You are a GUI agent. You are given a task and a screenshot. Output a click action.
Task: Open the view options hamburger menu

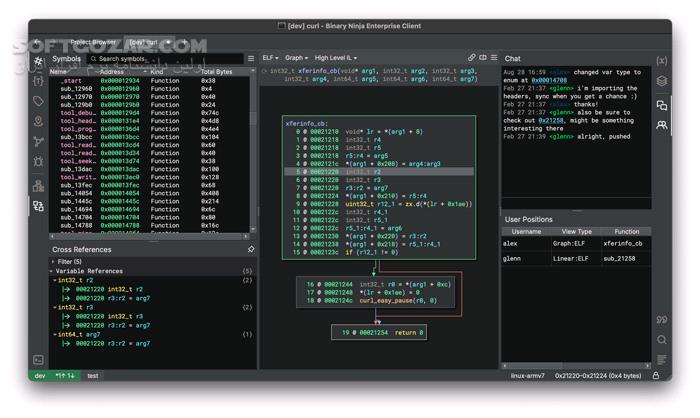coord(494,58)
